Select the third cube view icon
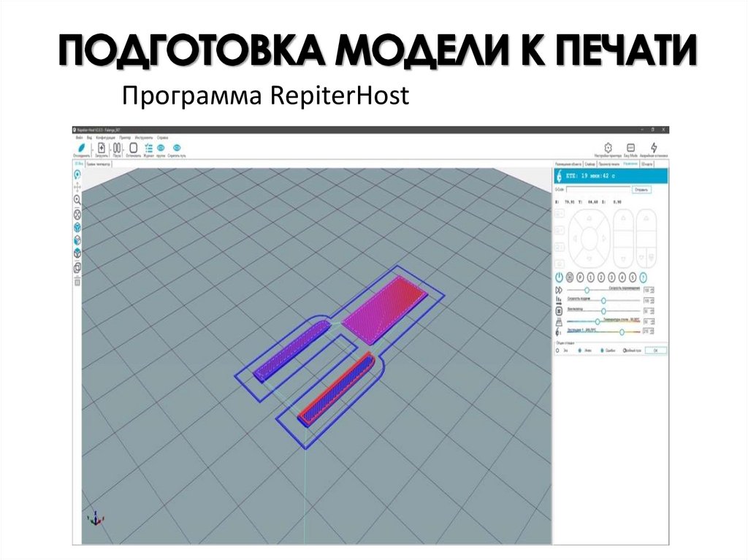Screen dimensions: 748x560 pos(77,253)
